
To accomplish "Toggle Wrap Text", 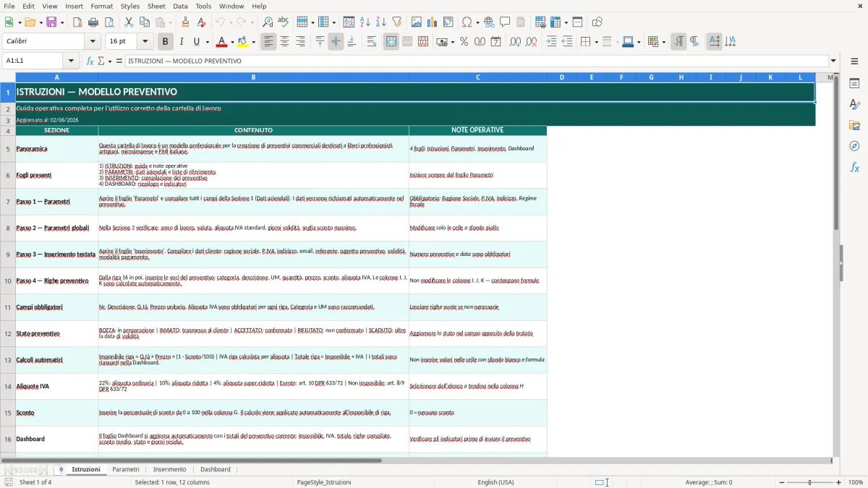I will coord(372,42).
